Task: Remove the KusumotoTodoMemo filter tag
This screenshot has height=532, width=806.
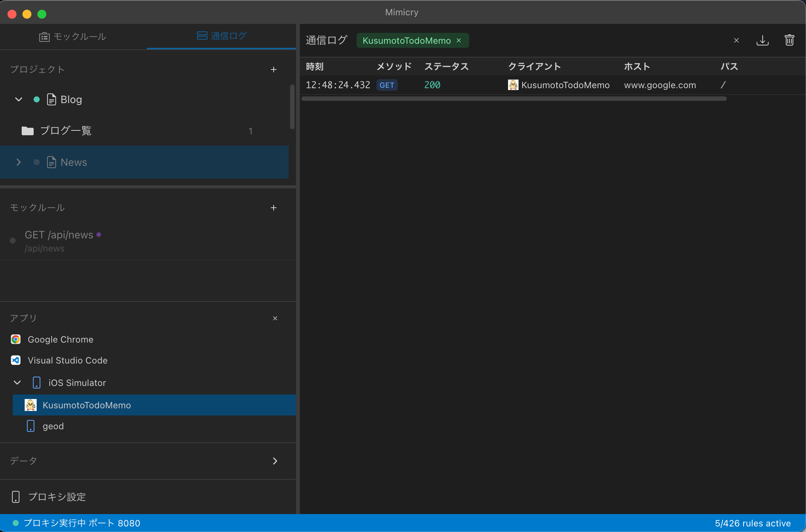Action: tap(459, 40)
